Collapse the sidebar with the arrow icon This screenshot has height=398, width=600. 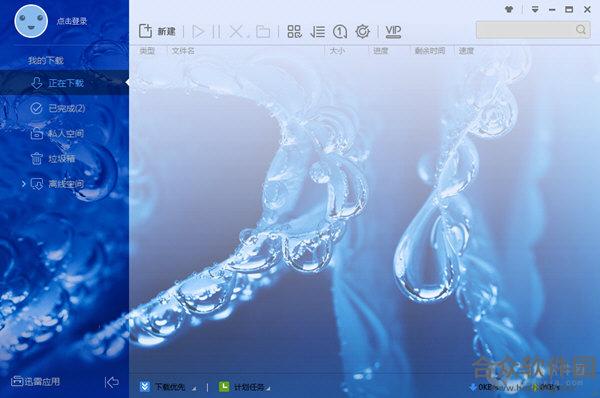pyautogui.click(x=111, y=382)
